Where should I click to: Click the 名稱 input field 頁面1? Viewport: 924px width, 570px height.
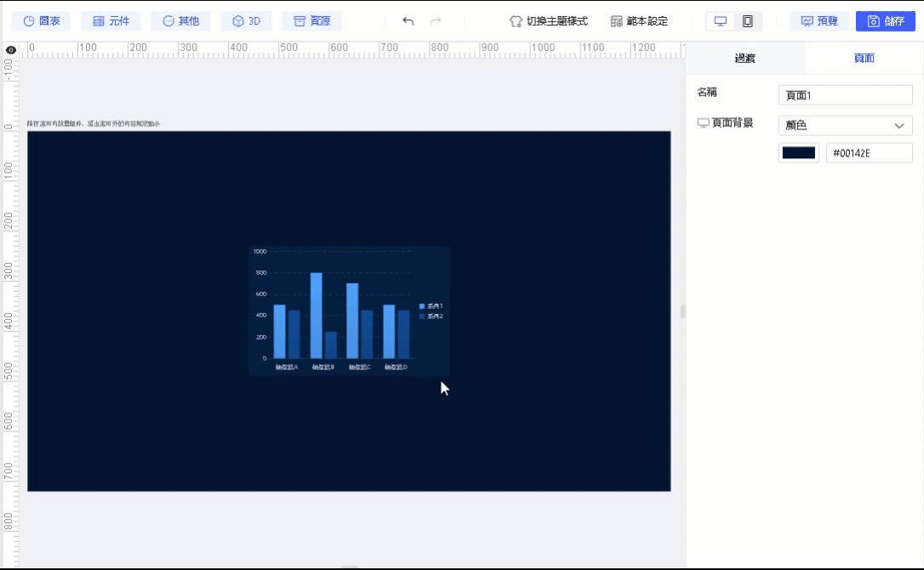[845, 95]
